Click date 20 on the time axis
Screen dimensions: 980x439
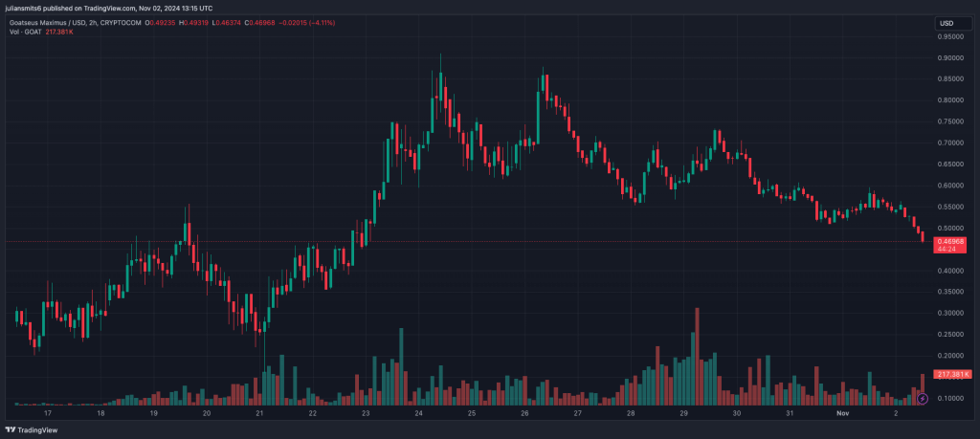(207, 413)
